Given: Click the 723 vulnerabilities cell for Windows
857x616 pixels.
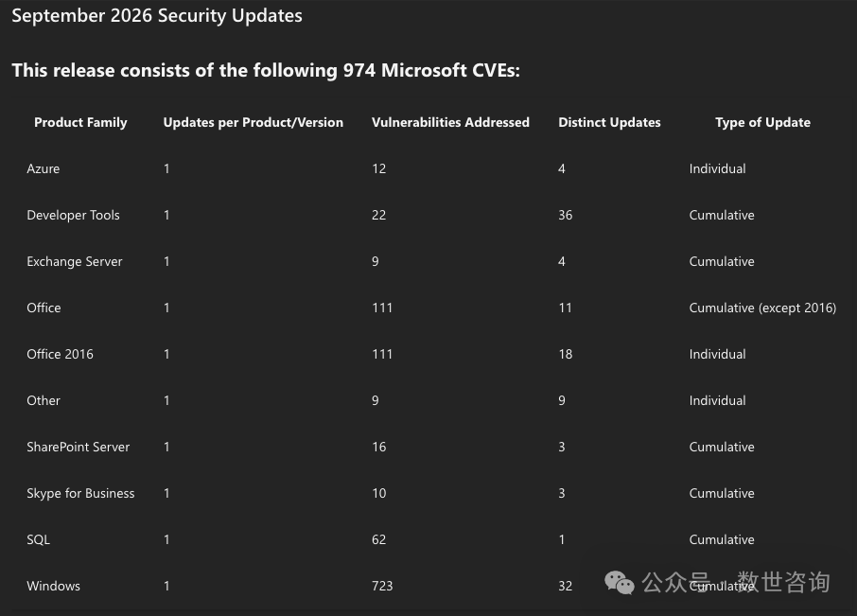Looking at the screenshot, I should coord(382,586).
